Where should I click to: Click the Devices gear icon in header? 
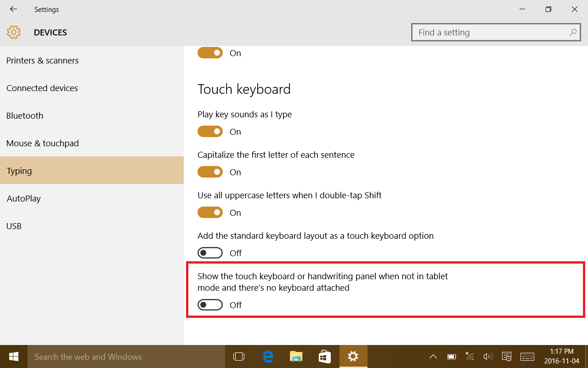(14, 32)
